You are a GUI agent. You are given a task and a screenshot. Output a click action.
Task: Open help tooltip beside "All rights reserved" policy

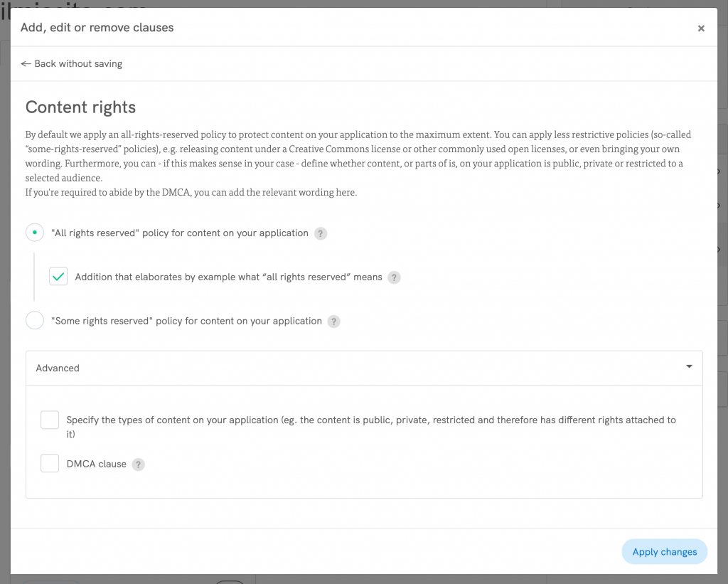pyautogui.click(x=320, y=233)
